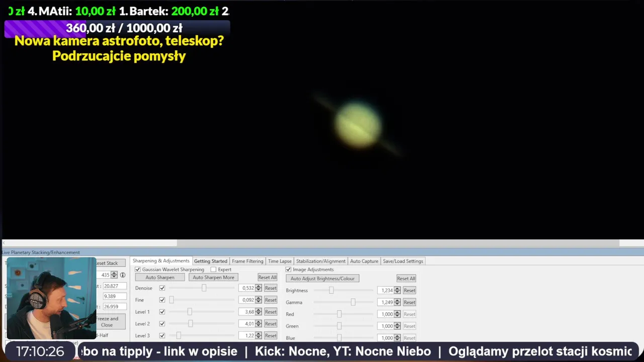Reset the Fine sharpening value
The image size is (644, 362).
point(271,300)
